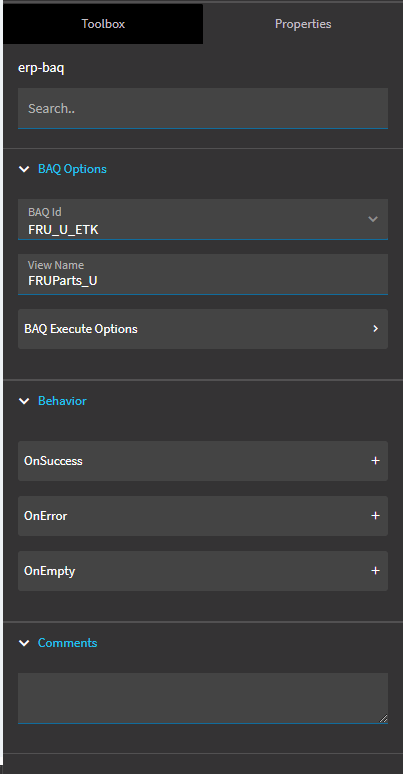Add an OnEmpty action with plus icon
Viewport: 403px width, 774px height.
[375, 571]
